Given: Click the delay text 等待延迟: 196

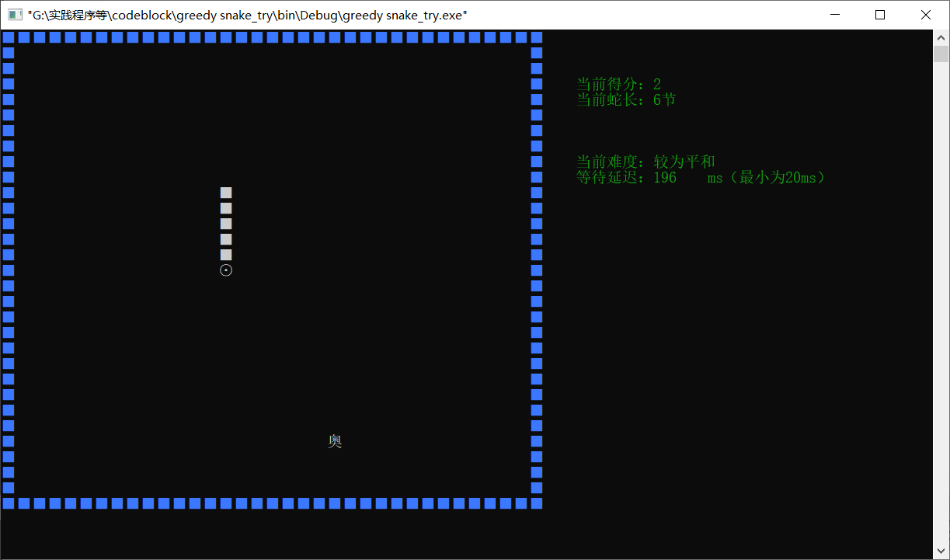Looking at the screenshot, I should coord(626,177).
